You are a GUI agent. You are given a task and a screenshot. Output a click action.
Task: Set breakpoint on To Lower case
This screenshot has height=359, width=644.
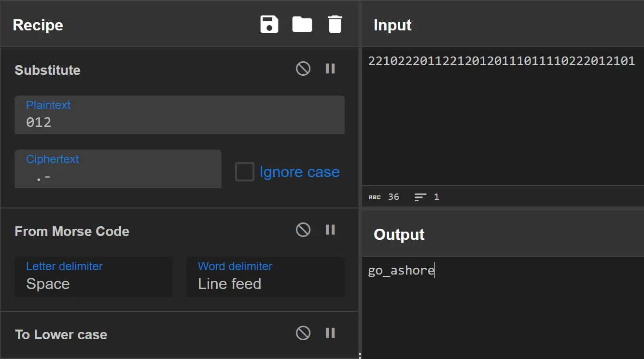pyautogui.click(x=330, y=333)
